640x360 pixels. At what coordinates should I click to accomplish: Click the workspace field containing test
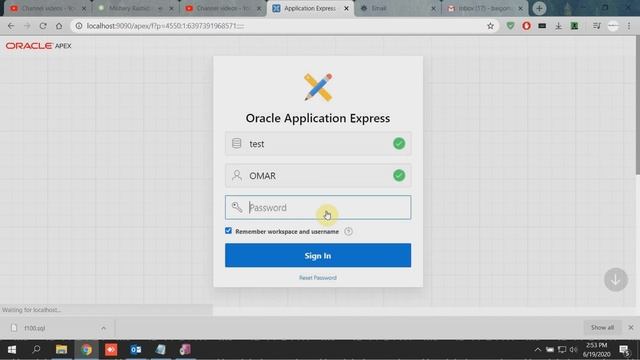click(318, 144)
